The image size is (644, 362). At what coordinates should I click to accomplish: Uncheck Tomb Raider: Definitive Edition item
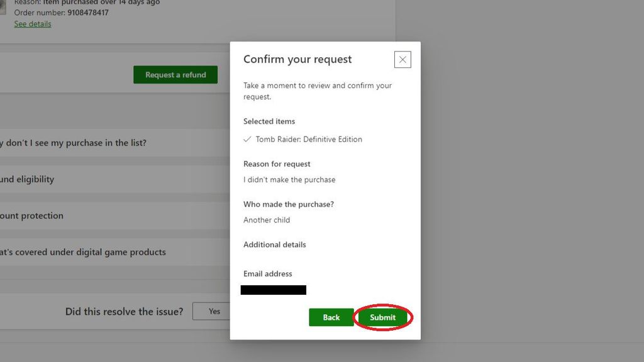pos(247,139)
